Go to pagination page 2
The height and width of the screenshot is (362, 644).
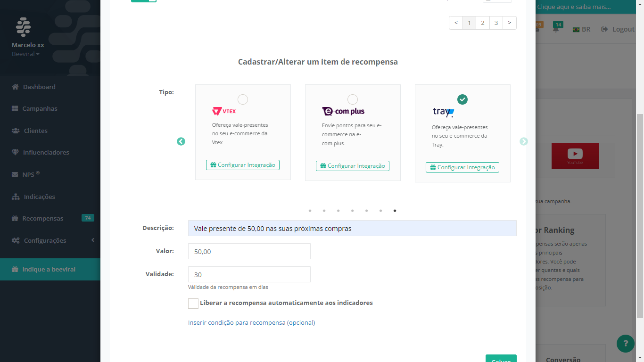483,23
